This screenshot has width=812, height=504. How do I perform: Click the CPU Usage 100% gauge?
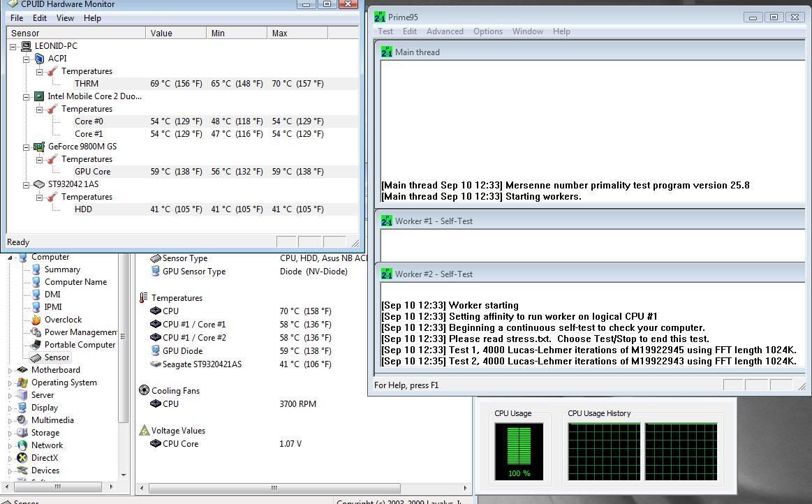pyautogui.click(x=519, y=451)
